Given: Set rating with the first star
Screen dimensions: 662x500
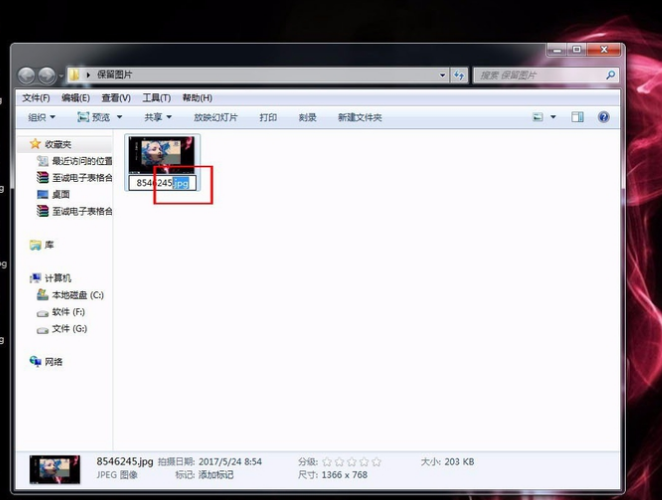Looking at the screenshot, I should (327, 462).
